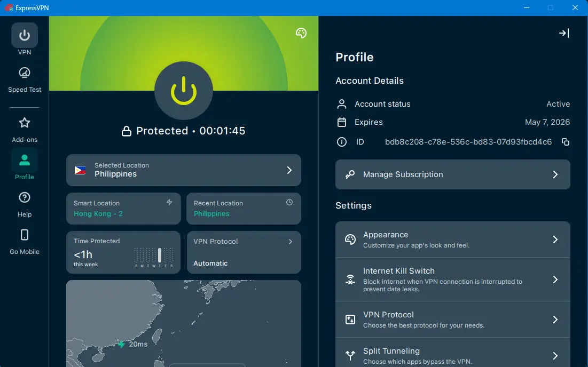Expand Manage Subscription chevron

[555, 174]
